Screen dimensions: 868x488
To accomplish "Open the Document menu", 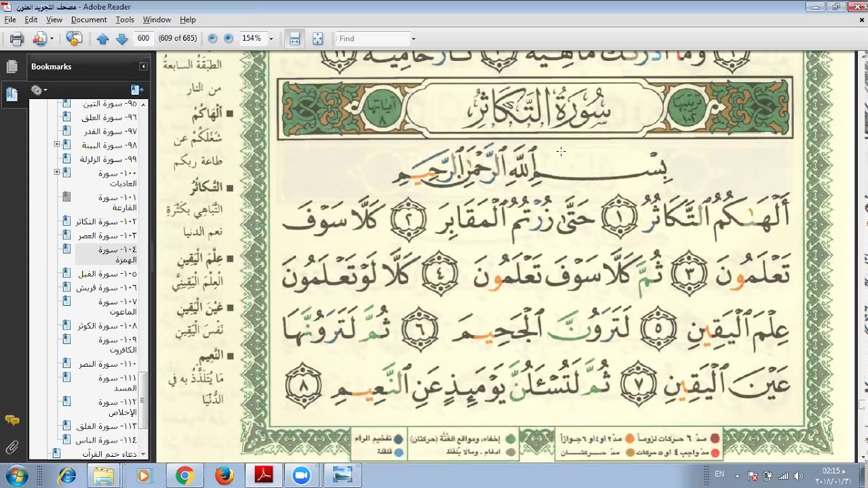I will point(89,20).
